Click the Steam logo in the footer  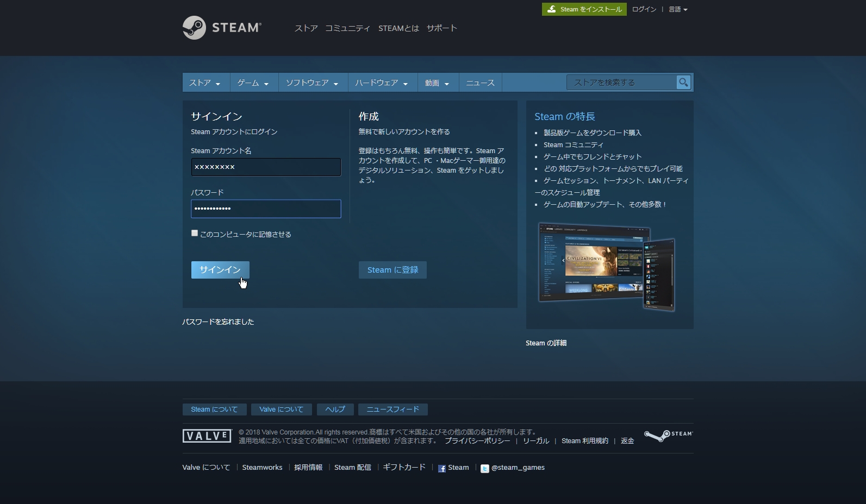668,436
